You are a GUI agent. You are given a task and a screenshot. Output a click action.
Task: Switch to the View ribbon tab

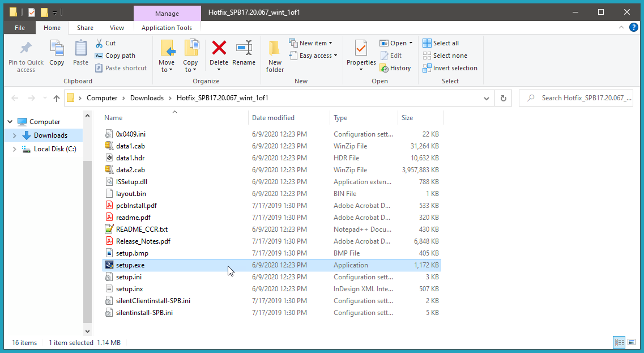click(117, 28)
